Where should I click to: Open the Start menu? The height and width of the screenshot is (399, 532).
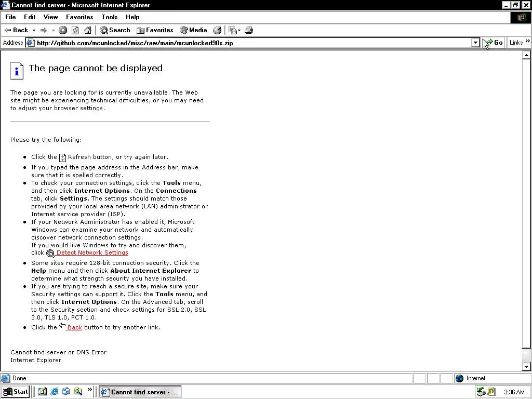pos(15,392)
